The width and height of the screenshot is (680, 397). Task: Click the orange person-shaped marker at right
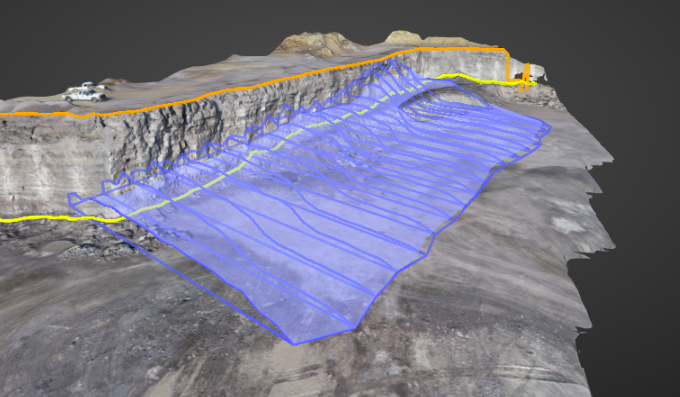click(525, 76)
